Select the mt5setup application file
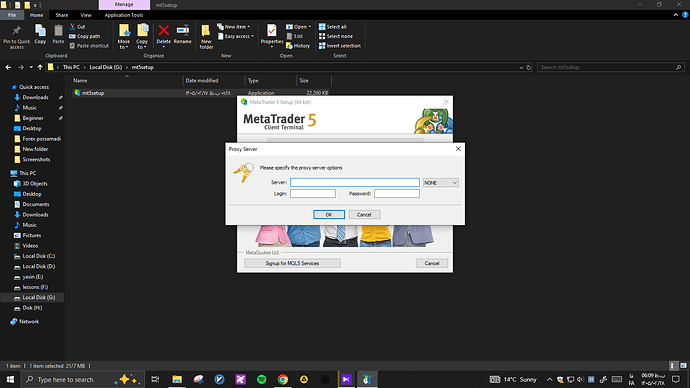Screen dimensions: 690x388 pos(93,93)
